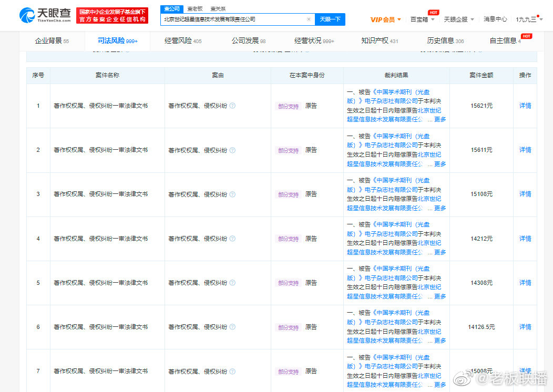Click the 部分支持 tag in row 2
Screen dimensions: 553x392
pyautogui.click(x=288, y=150)
